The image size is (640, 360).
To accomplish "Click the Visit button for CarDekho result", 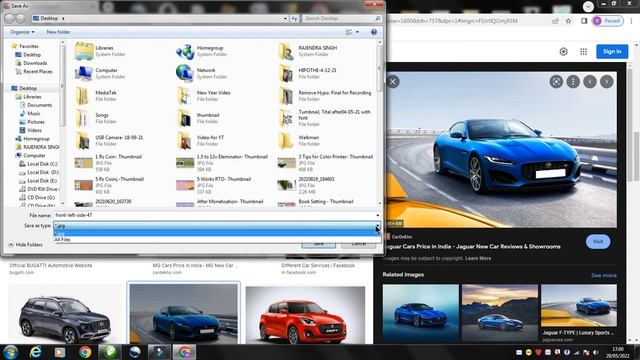I will (x=598, y=242).
